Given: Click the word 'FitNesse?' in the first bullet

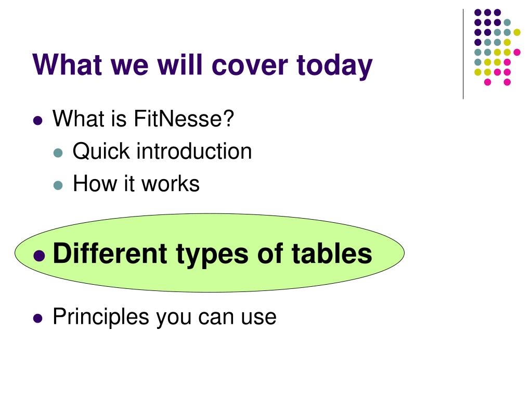Looking at the screenshot, I should 184,119.
